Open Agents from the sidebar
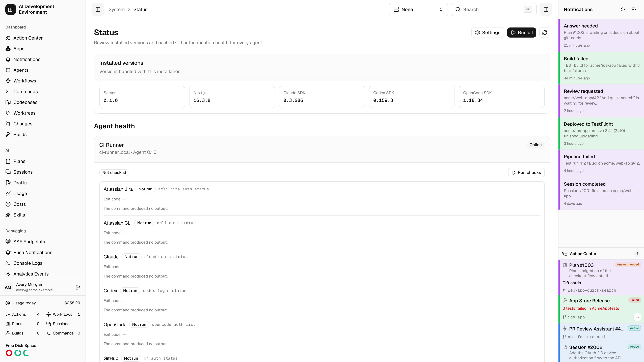The width and height of the screenshot is (644, 362). [43, 70]
